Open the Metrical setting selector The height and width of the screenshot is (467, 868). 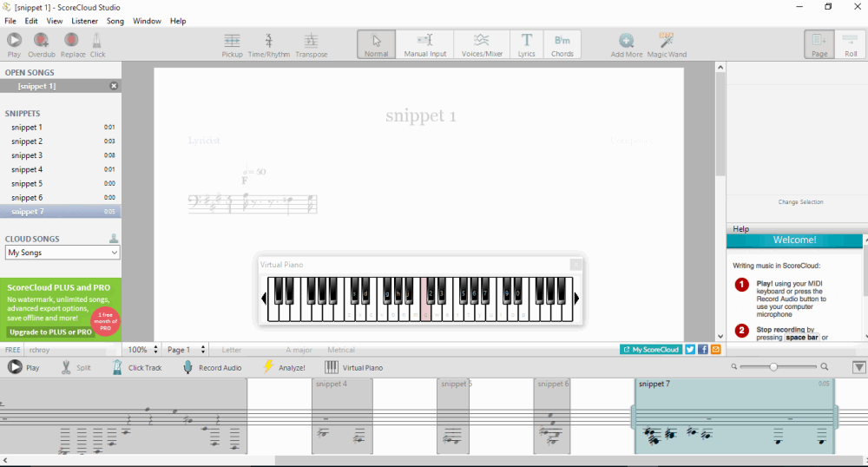pos(341,350)
